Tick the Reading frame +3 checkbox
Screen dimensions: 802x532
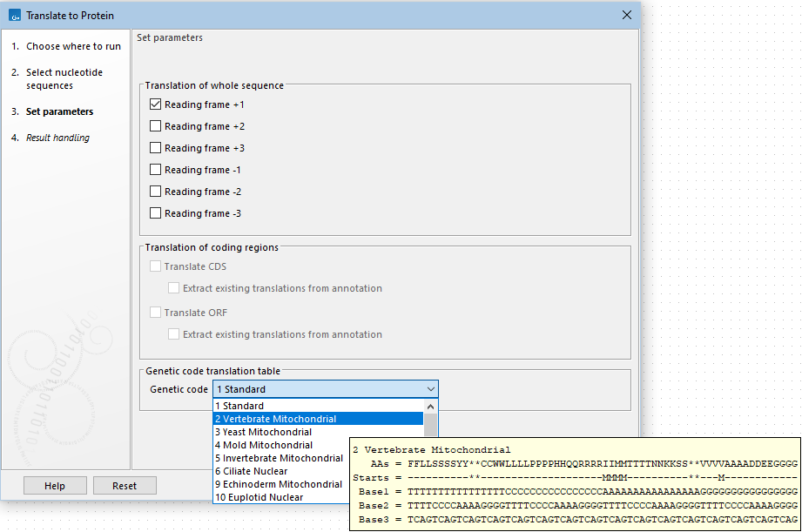click(x=156, y=148)
